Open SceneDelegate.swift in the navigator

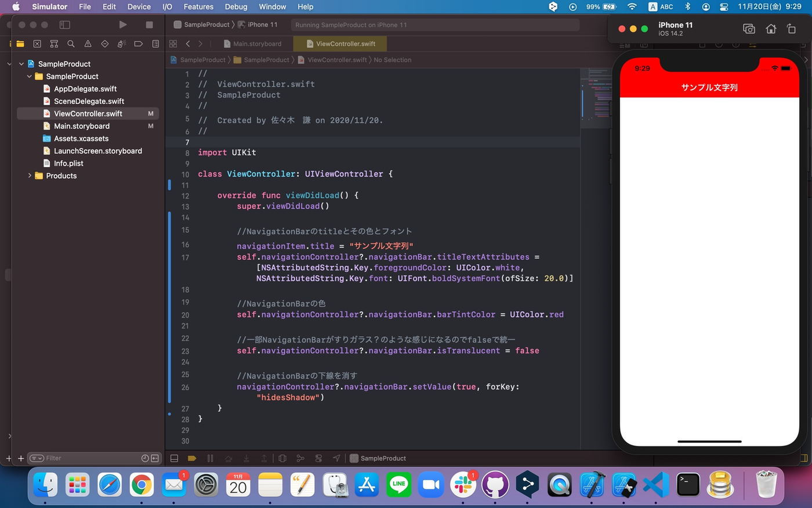click(x=89, y=101)
